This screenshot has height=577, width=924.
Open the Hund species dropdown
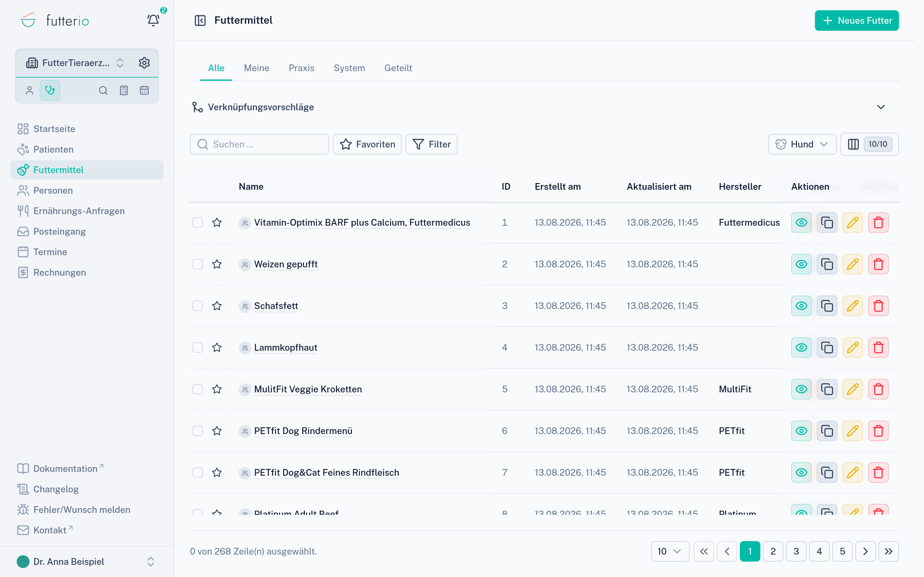(802, 144)
